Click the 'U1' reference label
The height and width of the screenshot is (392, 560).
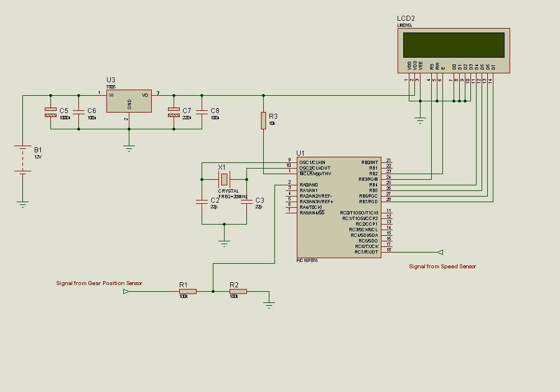(x=300, y=153)
